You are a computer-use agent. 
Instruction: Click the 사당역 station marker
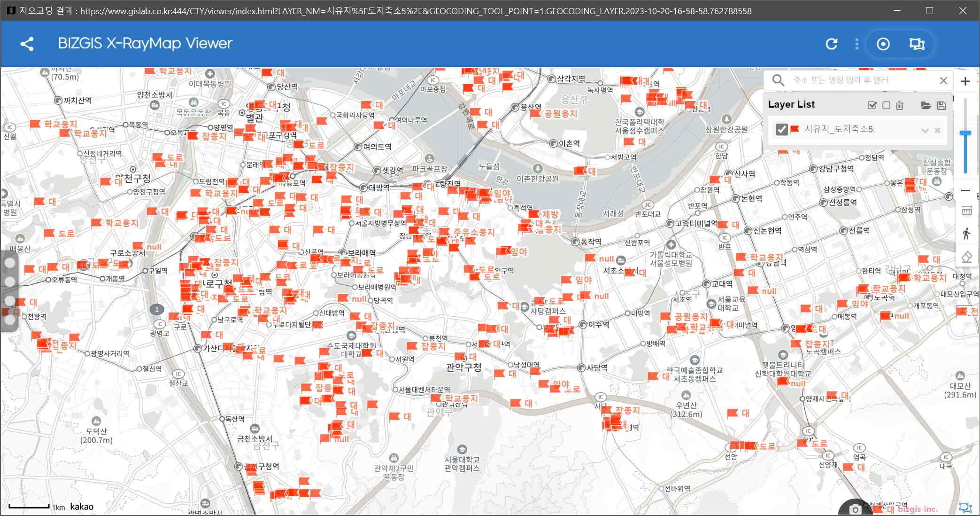581,367
